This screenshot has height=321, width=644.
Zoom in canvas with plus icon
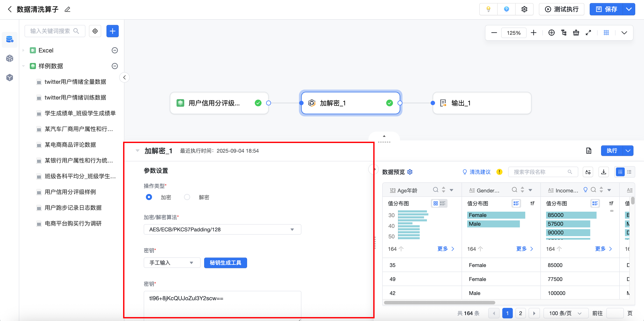[534, 33]
